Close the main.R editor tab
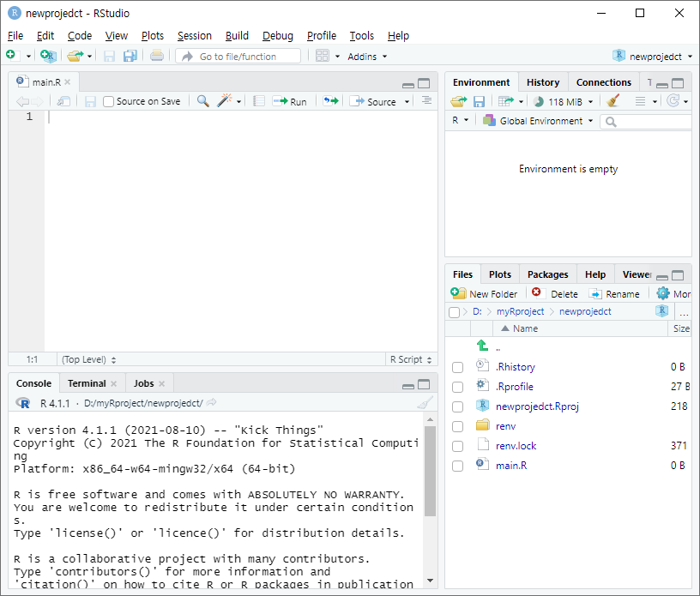Screen dimensions: 700x596 click(68, 82)
